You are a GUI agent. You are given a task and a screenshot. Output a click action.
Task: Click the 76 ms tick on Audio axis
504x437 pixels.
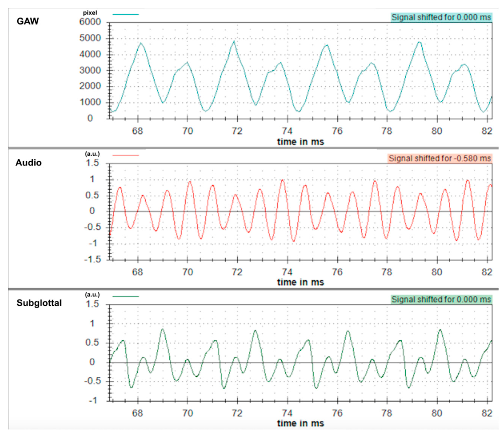[x=337, y=272]
